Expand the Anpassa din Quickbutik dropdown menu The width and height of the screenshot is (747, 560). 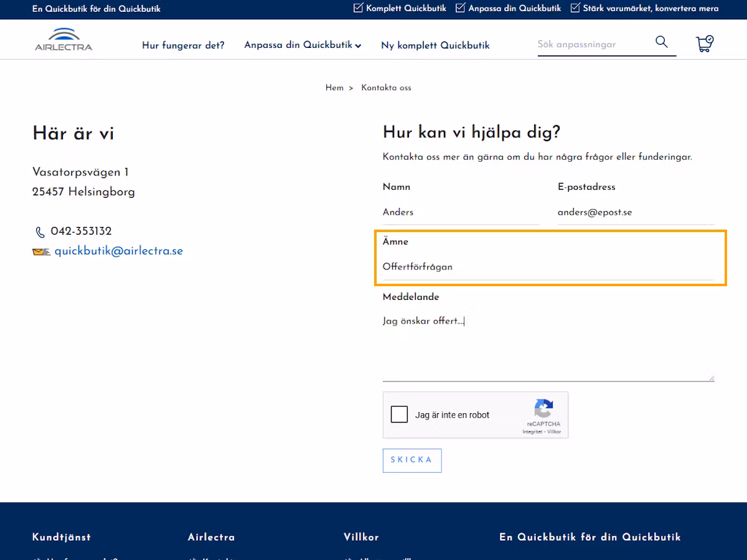click(x=303, y=45)
